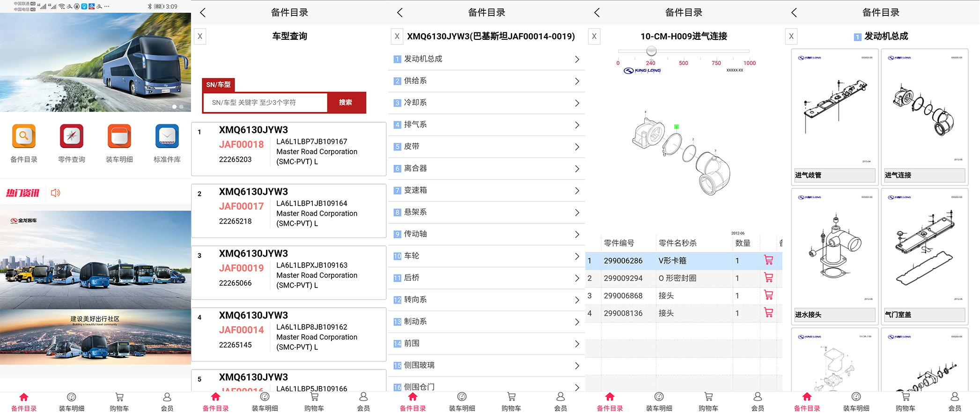Expand the 离合器 category row

[486, 169]
